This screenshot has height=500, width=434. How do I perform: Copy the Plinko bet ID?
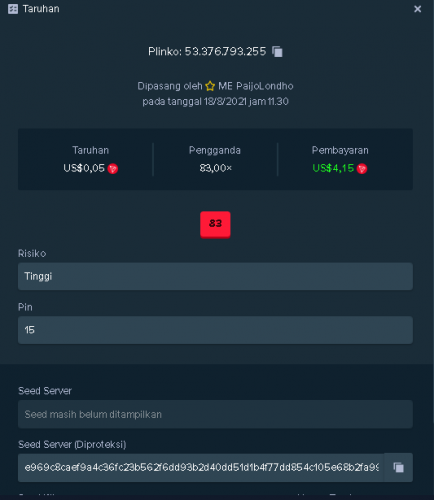tap(277, 52)
